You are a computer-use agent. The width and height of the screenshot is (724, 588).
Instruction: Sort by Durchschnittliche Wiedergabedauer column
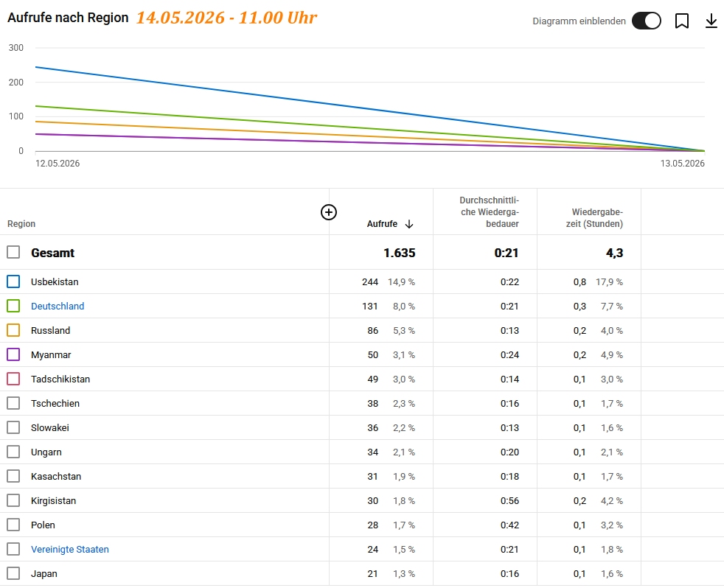pos(489,212)
